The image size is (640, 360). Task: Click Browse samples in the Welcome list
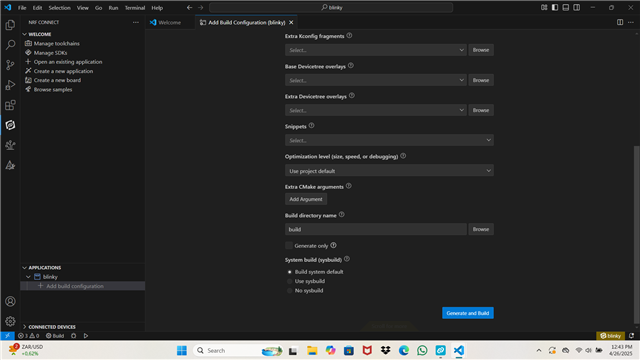(53, 89)
